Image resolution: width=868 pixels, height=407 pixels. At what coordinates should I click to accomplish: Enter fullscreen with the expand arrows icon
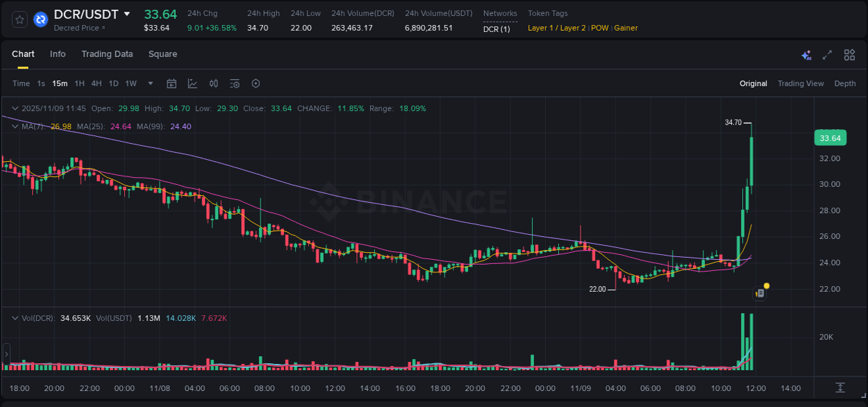pyautogui.click(x=827, y=54)
